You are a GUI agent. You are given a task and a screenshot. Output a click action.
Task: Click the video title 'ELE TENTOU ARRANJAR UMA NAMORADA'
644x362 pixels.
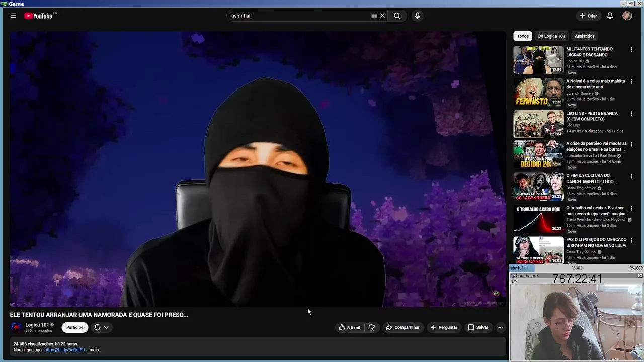pyautogui.click(x=99, y=315)
